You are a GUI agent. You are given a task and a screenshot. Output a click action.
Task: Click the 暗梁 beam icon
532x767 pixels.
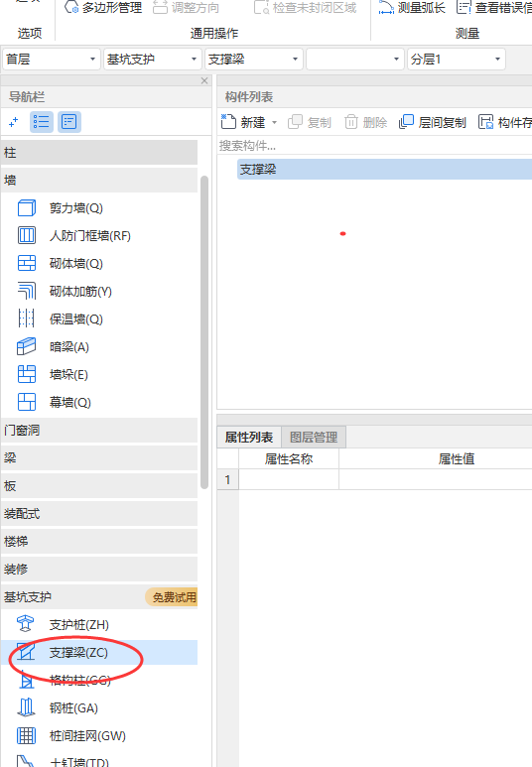tap(27, 346)
